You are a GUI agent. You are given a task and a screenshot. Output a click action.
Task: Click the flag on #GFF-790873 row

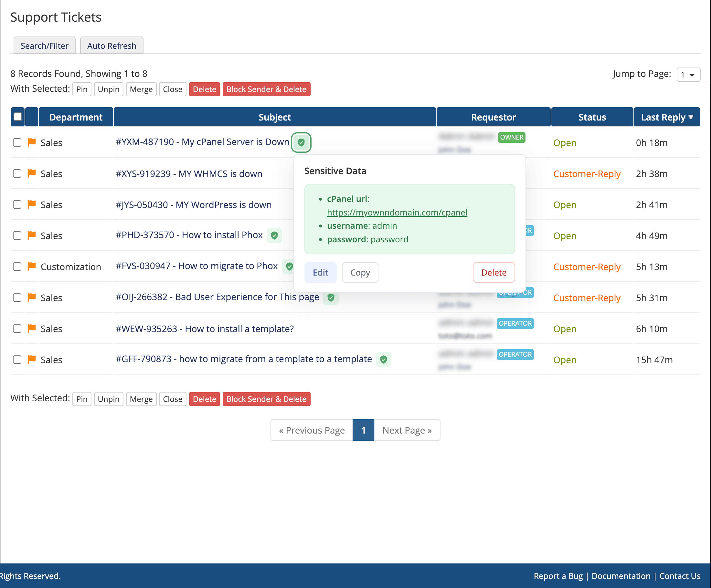coord(31,359)
